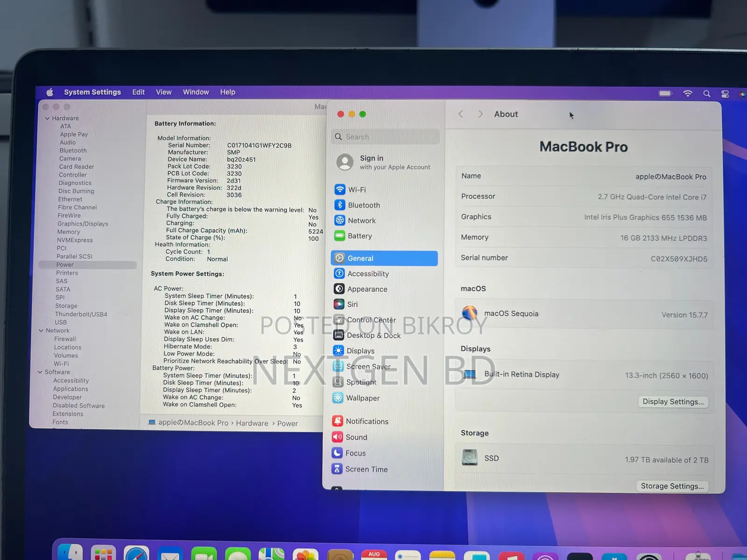Open Calendar from the Dock
Screen dimensions: 747x560
click(x=374, y=555)
